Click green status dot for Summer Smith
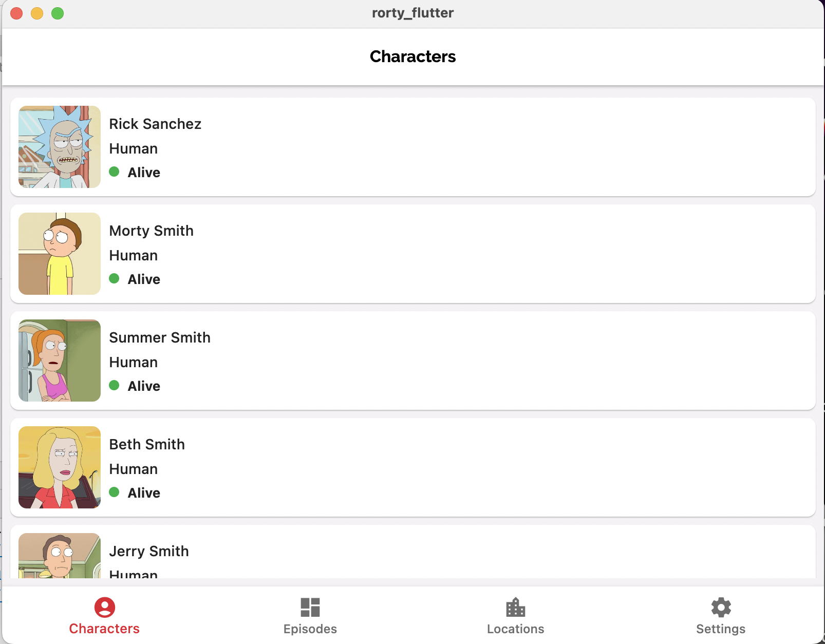825x644 pixels. click(x=114, y=385)
